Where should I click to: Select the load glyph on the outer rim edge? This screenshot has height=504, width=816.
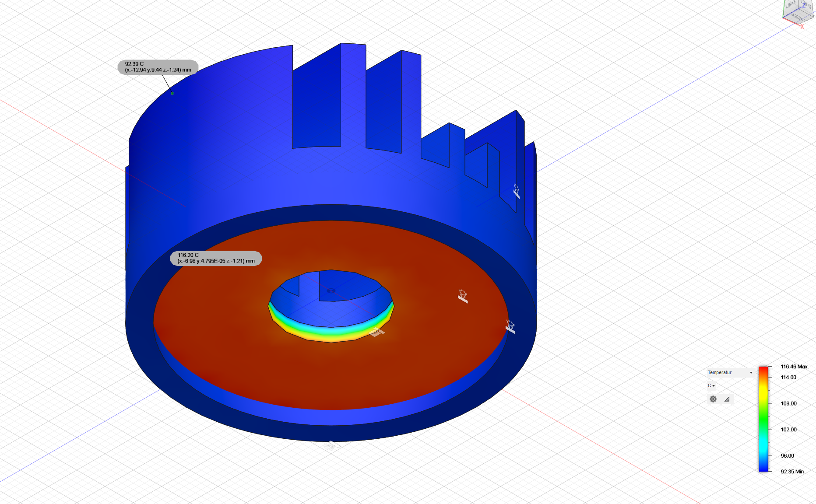(510, 326)
